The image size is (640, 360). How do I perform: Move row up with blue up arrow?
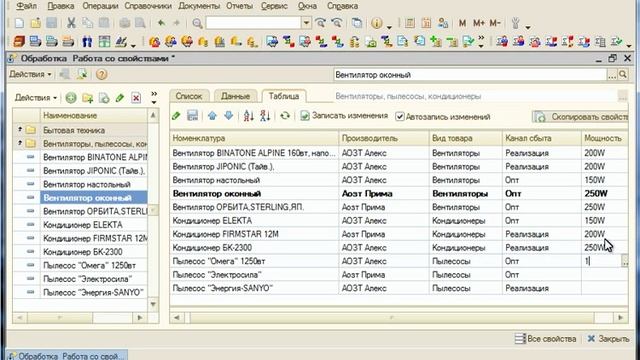(212, 116)
